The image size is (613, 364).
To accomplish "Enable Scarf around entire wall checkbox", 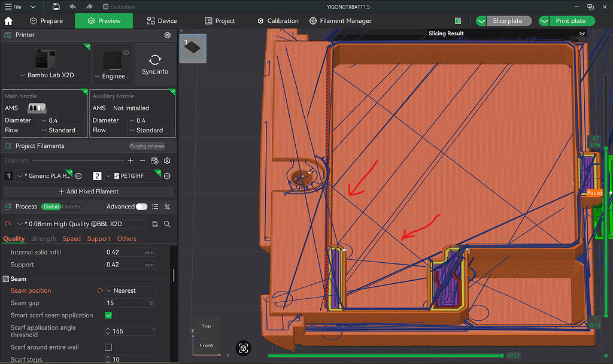I will [108, 347].
